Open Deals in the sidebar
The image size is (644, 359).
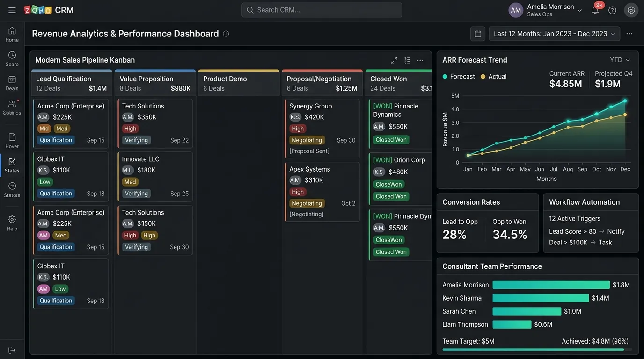click(12, 83)
